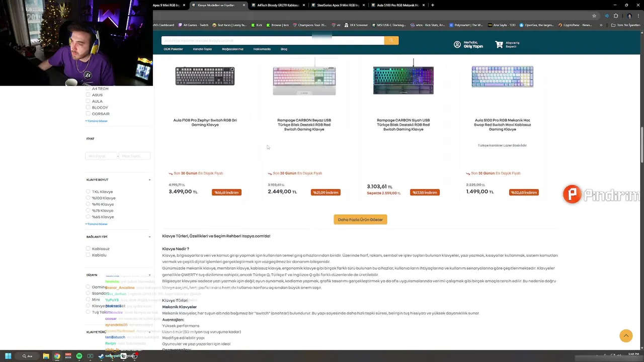Click the orange scroll-to-top arrow button
Viewport: 644px width, 362px height.
(x=626, y=336)
